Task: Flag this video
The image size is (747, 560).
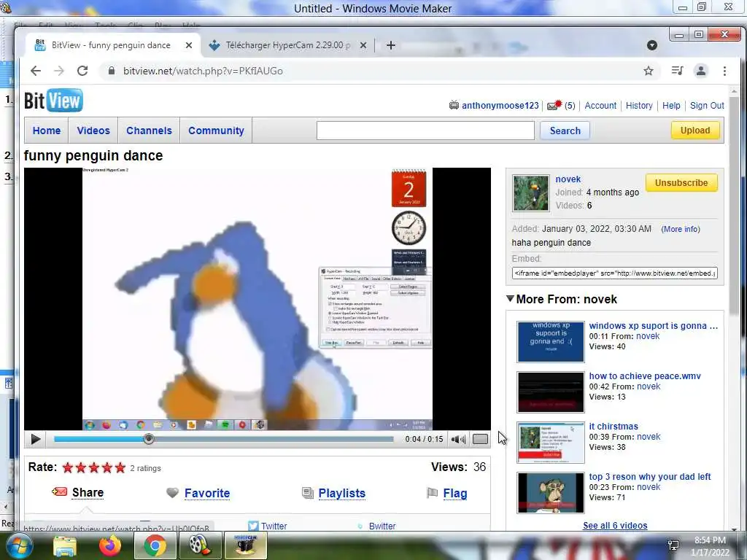Action: 455,494
